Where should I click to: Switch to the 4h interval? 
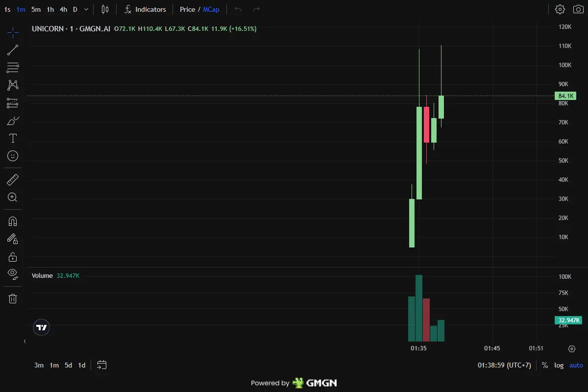(x=63, y=9)
